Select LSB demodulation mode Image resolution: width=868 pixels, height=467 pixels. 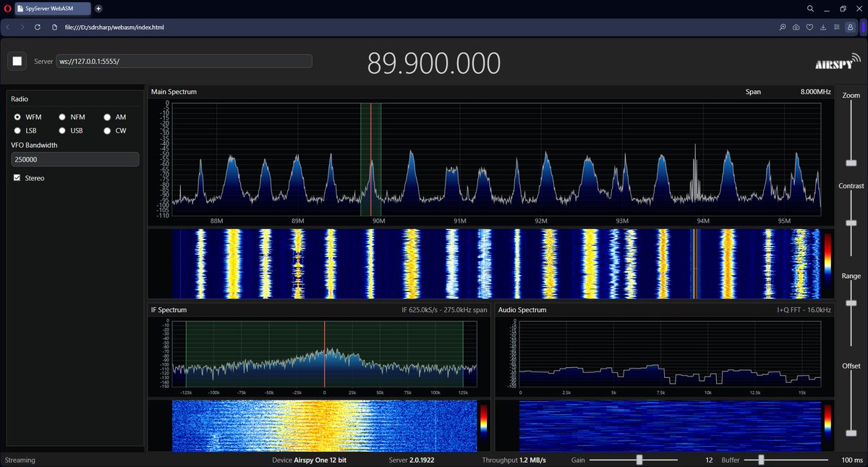coord(17,130)
